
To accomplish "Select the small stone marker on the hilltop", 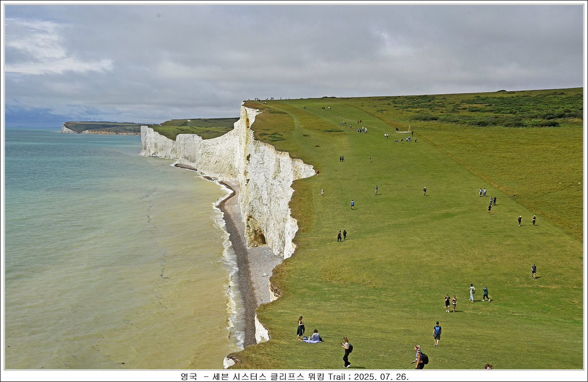I will coord(409,128).
